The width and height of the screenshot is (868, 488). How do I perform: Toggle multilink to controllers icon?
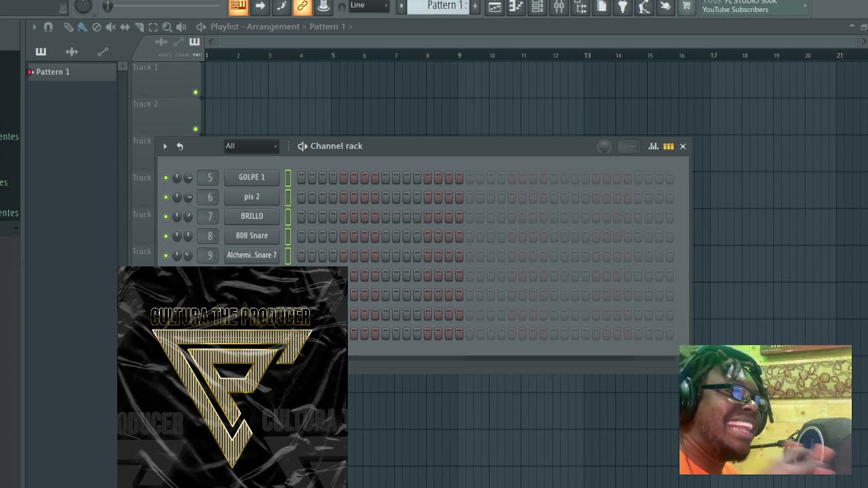point(323,7)
